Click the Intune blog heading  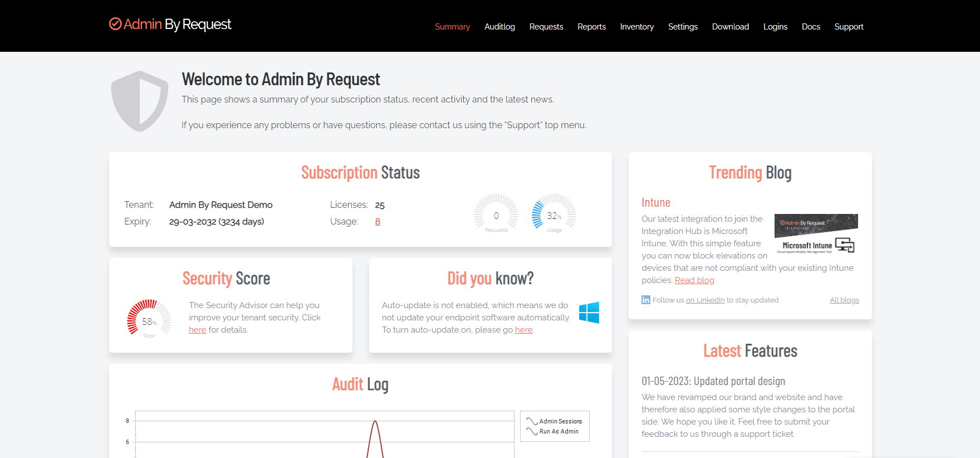coord(656,203)
